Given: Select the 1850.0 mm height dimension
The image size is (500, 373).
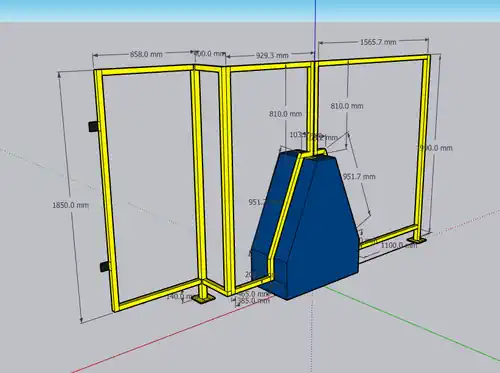Looking at the screenshot, I should point(70,205).
